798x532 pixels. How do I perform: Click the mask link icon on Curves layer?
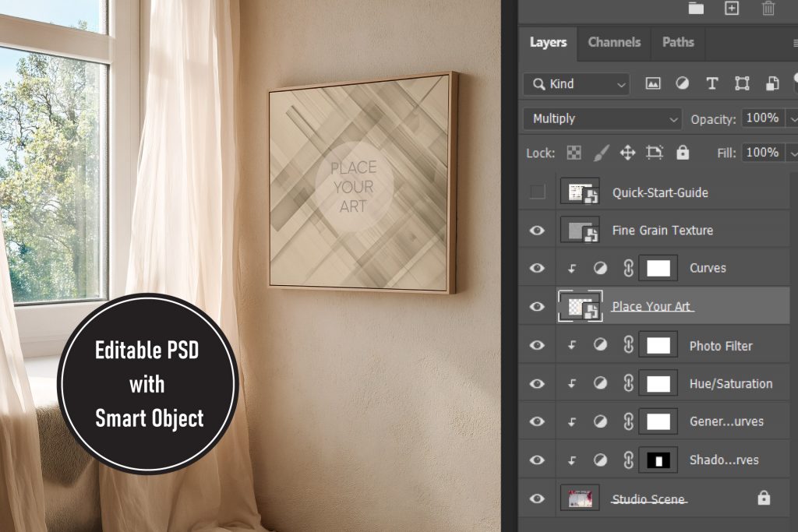click(629, 268)
